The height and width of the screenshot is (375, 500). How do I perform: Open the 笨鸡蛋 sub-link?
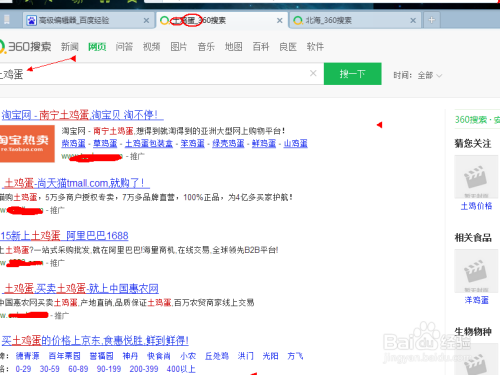(192, 144)
